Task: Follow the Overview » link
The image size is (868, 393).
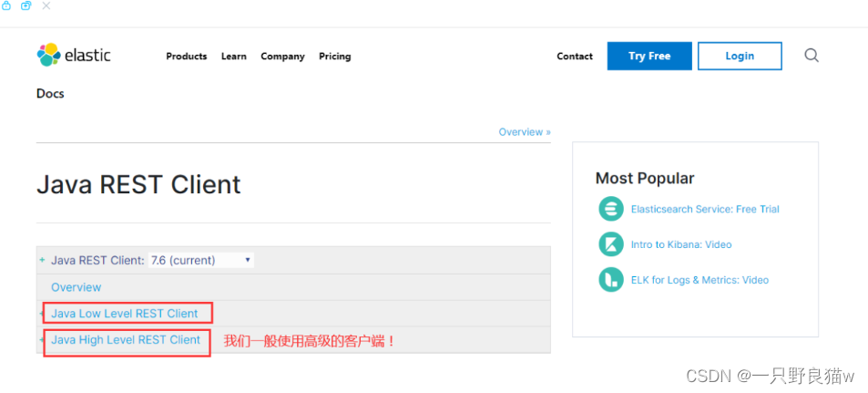Action: [x=525, y=132]
